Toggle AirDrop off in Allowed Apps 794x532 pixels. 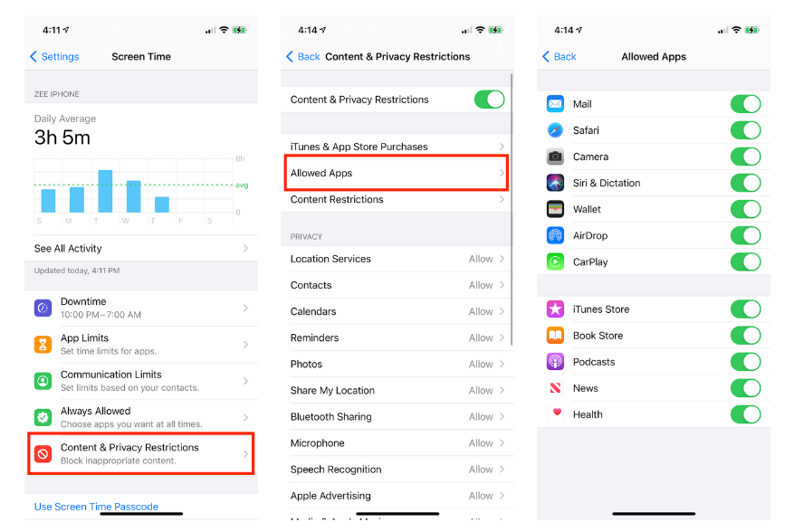pyautogui.click(x=745, y=235)
